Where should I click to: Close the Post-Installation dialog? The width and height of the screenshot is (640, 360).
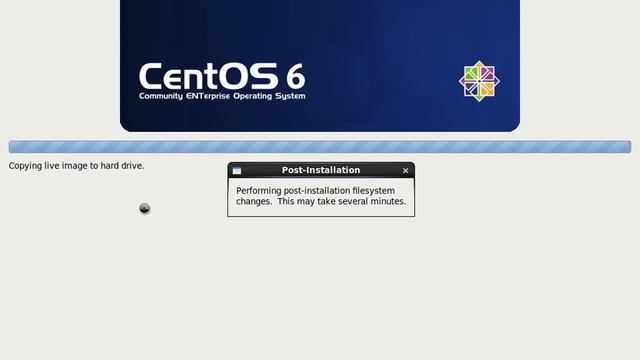(405, 171)
